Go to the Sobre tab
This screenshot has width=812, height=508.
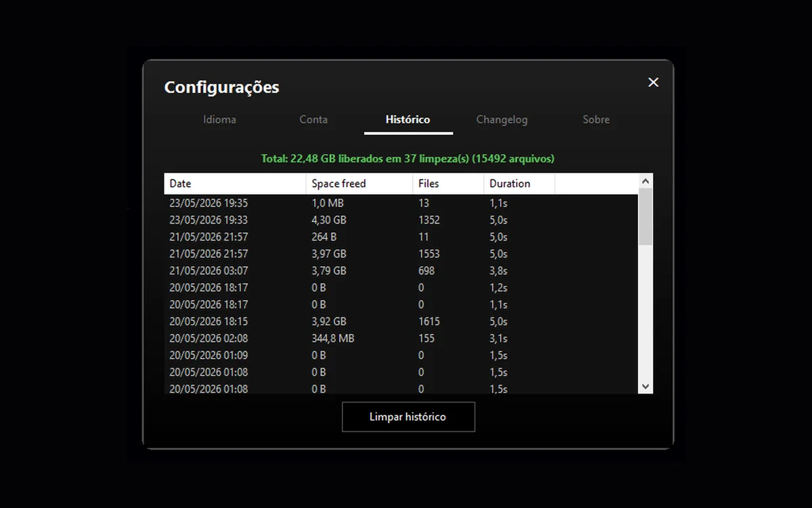[596, 119]
